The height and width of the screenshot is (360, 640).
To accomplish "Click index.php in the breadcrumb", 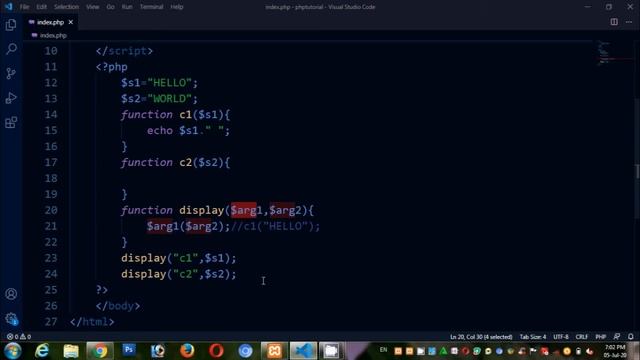I will (53, 36).
